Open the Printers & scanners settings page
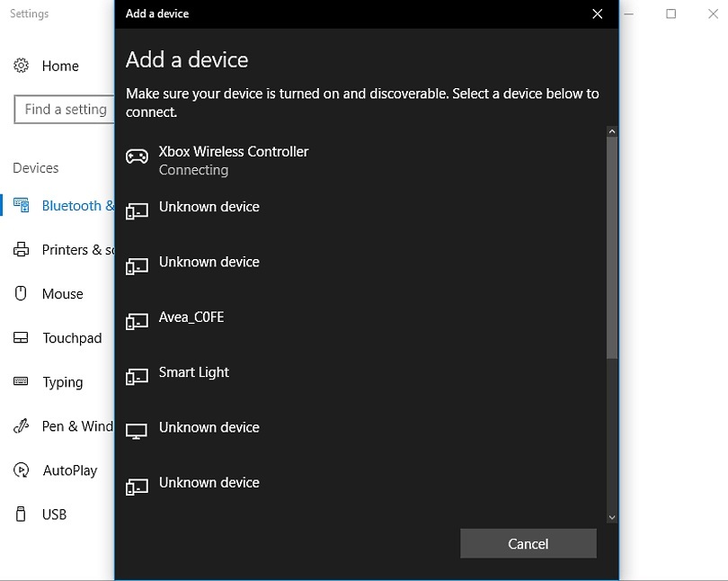The height and width of the screenshot is (581, 728). point(77,250)
